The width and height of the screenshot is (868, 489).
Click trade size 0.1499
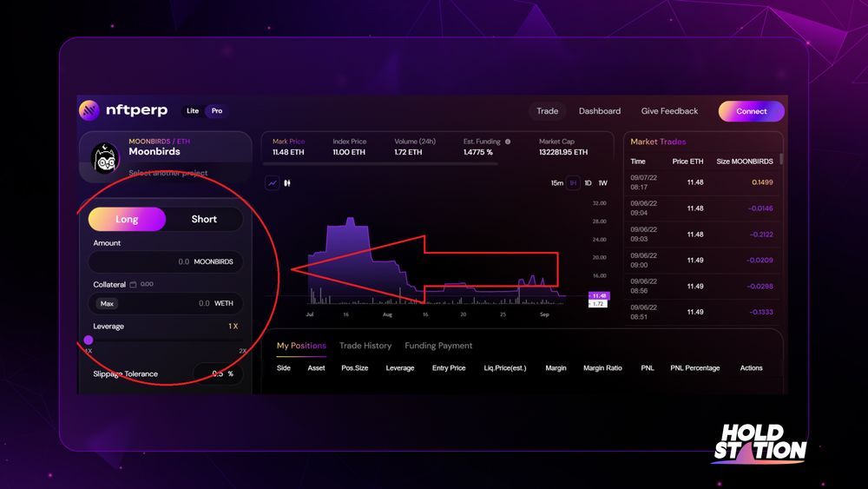(x=762, y=182)
